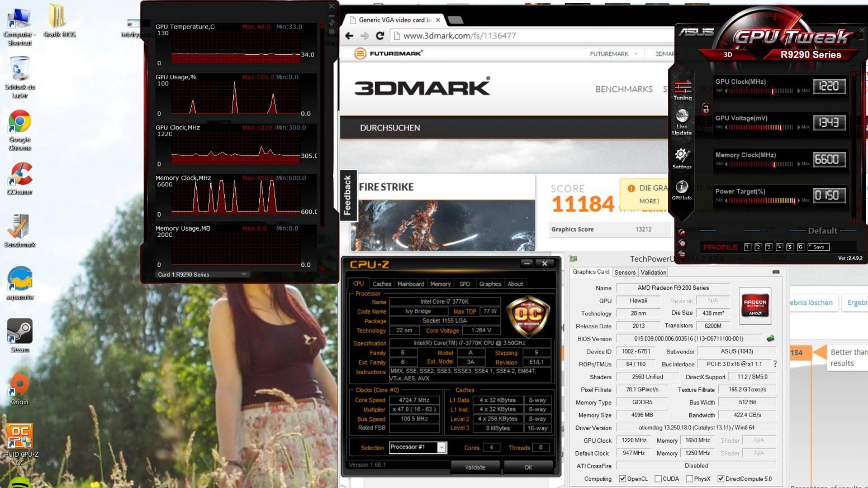Open the FUTUREMARK dropdown in the site header

point(614,54)
